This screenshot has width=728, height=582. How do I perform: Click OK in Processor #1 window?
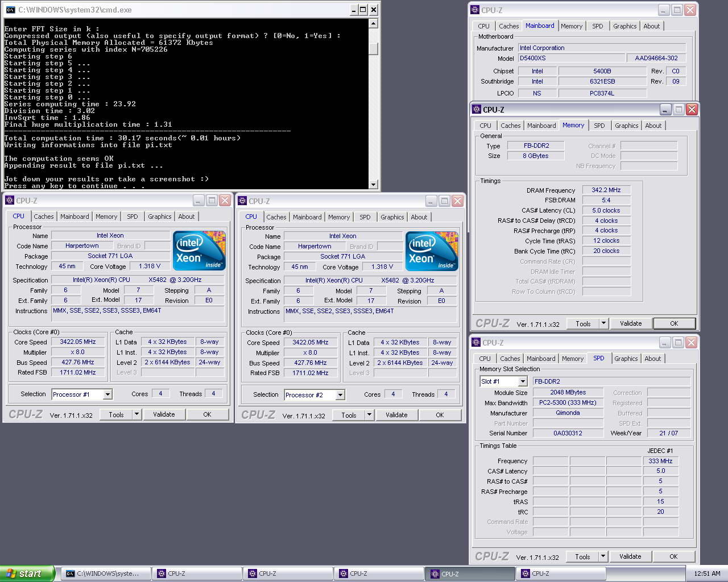(x=207, y=414)
